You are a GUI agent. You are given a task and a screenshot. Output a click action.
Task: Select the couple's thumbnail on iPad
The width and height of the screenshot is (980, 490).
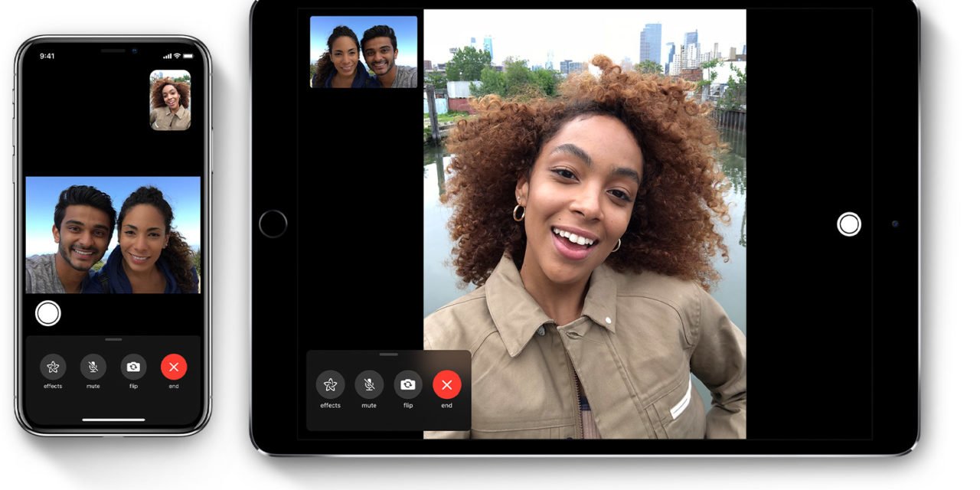[364, 52]
